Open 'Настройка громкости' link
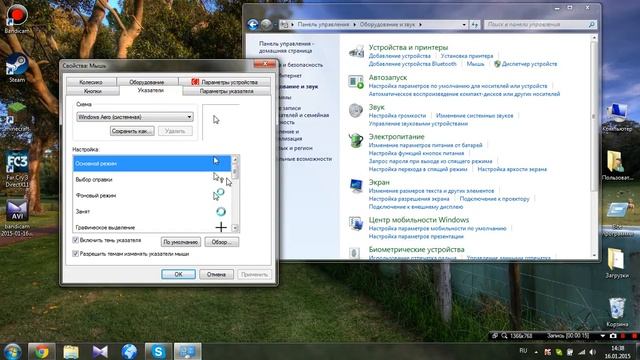The width and height of the screenshot is (640, 360). 397,116
